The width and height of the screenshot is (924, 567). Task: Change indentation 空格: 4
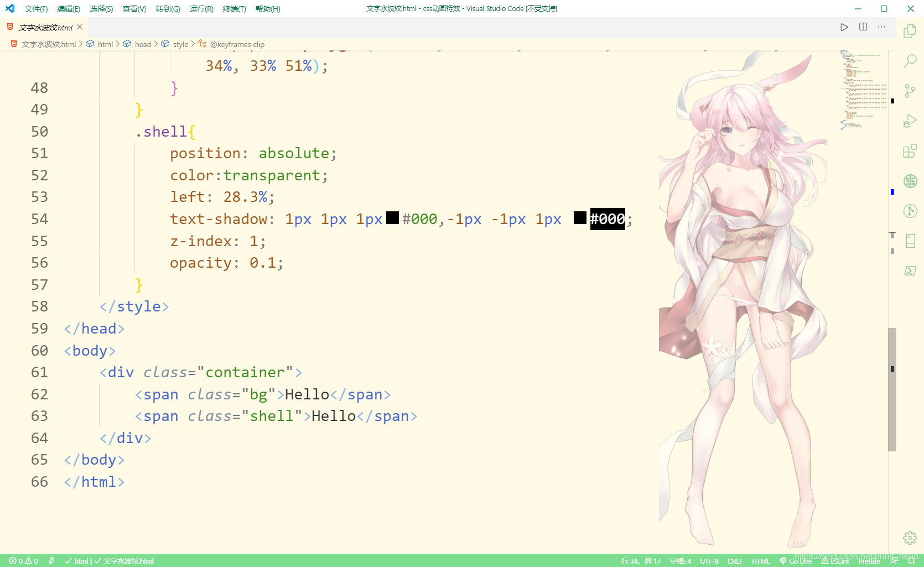[680, 561]
